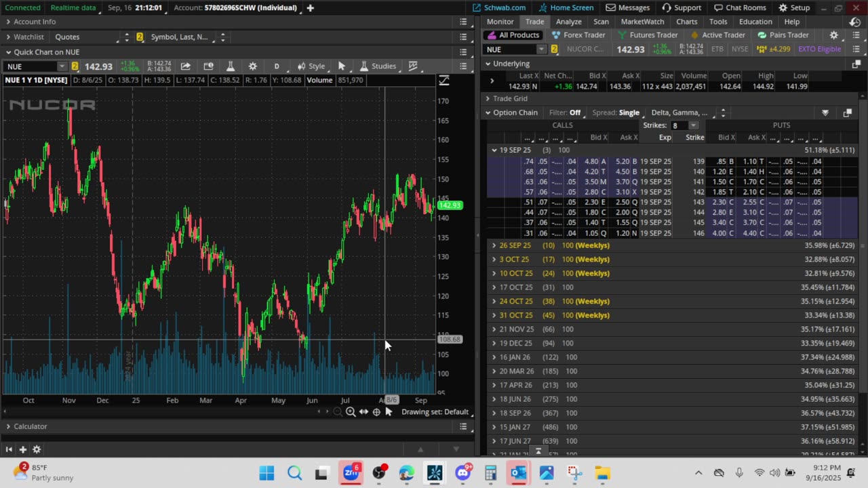The height and width of the screenshot is (488, 868).
Task: Open the Watchlist gadget menu icon
Action: (463, 37)
